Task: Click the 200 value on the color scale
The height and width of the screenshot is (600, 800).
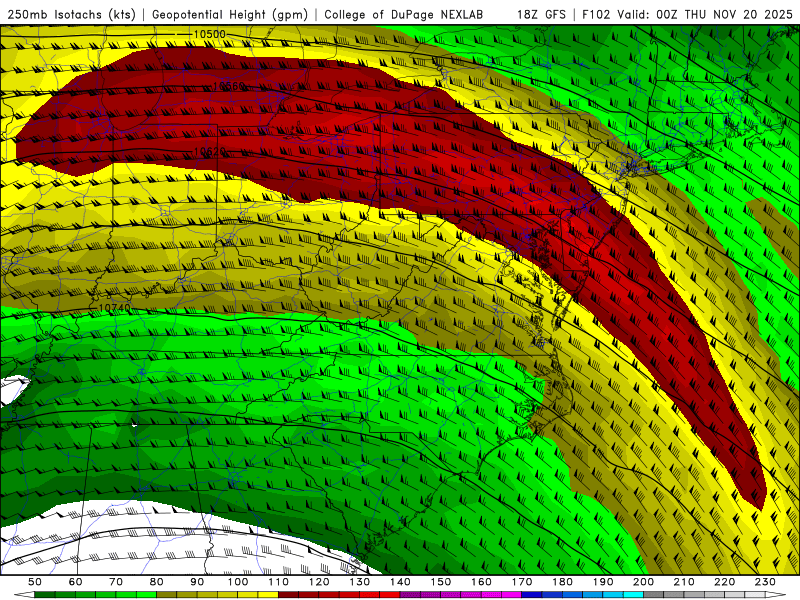Action: pos(643,582)
